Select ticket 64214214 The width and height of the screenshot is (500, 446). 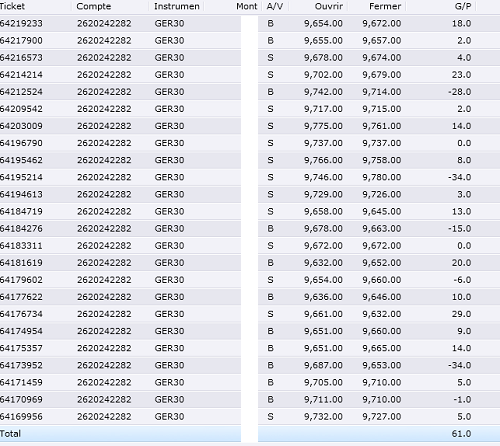click(21, 75)
